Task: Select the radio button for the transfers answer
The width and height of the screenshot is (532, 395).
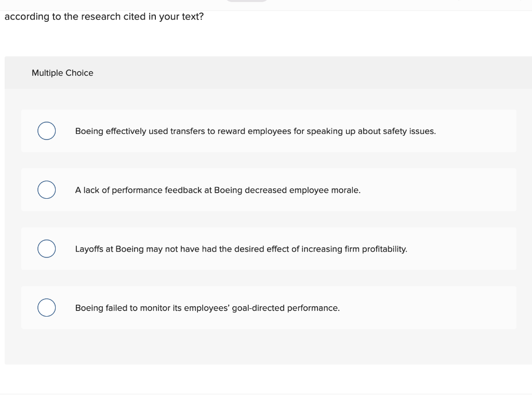Action: 46,131
